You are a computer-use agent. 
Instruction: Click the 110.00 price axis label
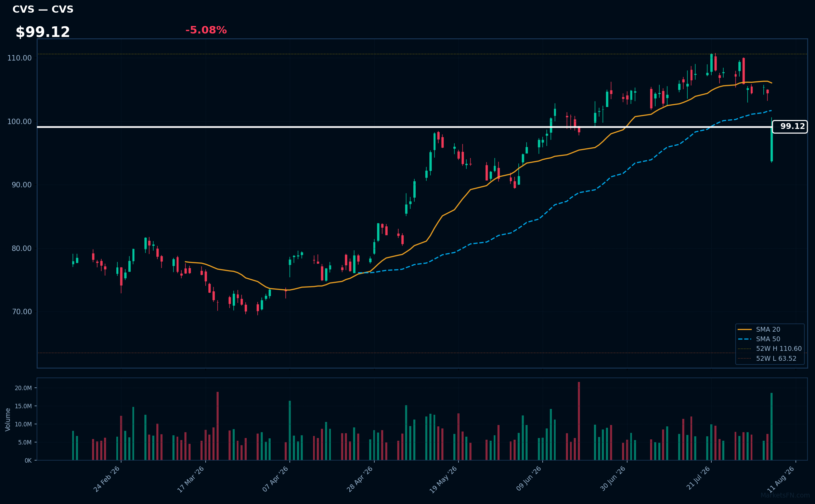[20, 58]
